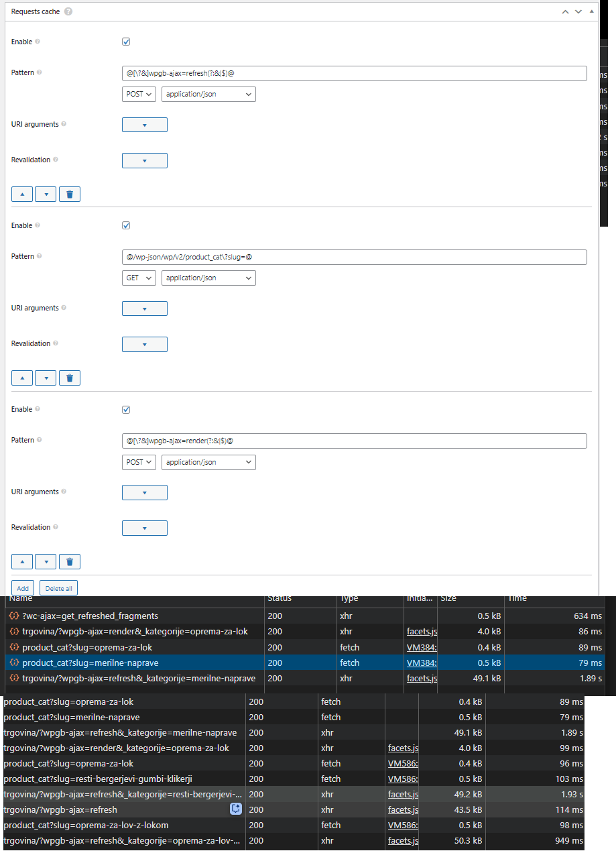The height and width of the screenshot is (853, 616).
Task: Open POST method dropdown of wpgb-ajax=refresh rule
Action: 139,95
